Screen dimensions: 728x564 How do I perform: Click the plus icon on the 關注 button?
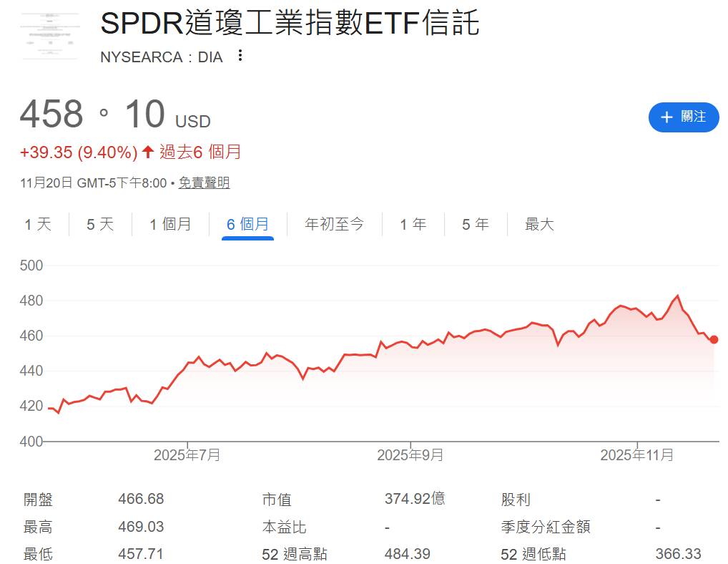[668, 117]
